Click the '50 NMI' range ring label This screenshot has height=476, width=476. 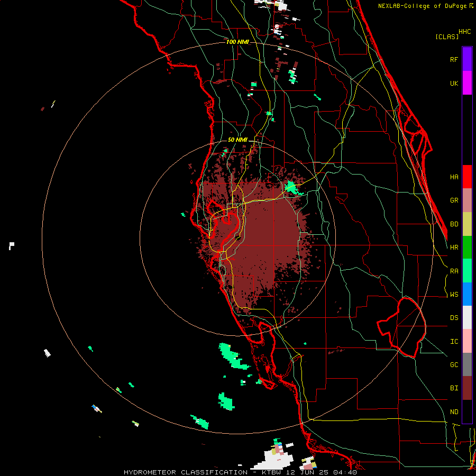click(x=237, y=140)
